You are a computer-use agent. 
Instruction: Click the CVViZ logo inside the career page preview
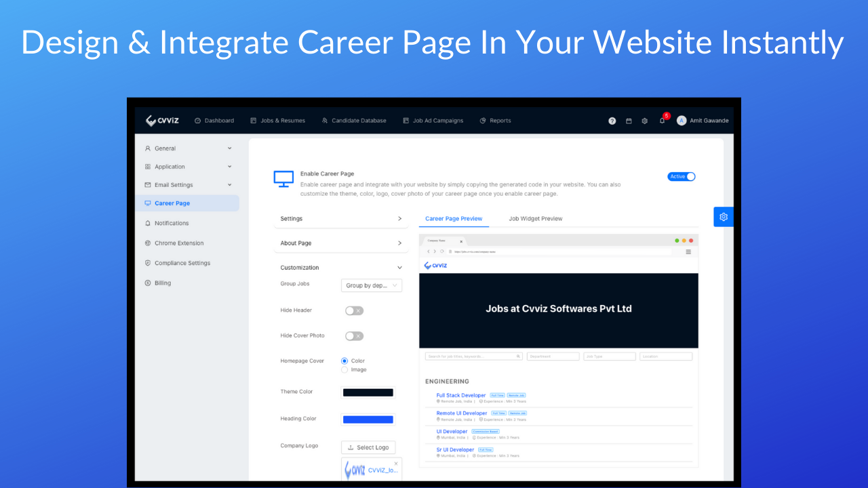coord(435,266)
